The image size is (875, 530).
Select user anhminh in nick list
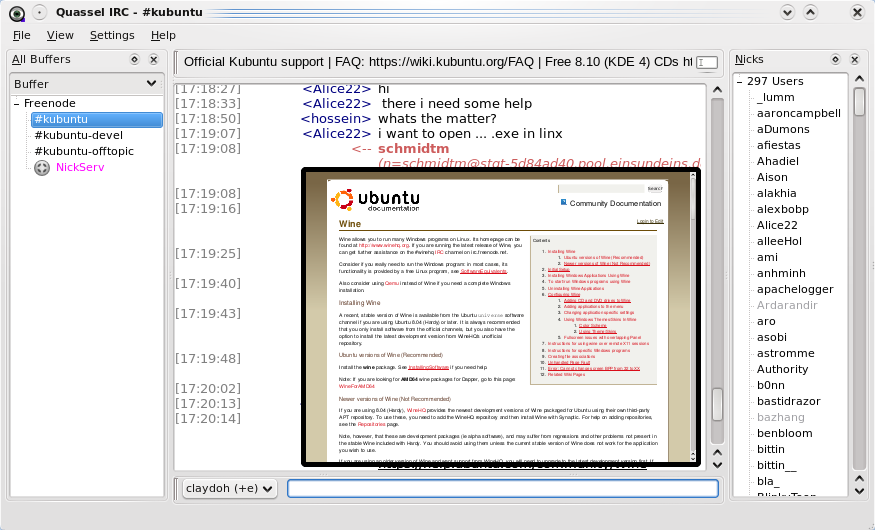coord(781,273)
